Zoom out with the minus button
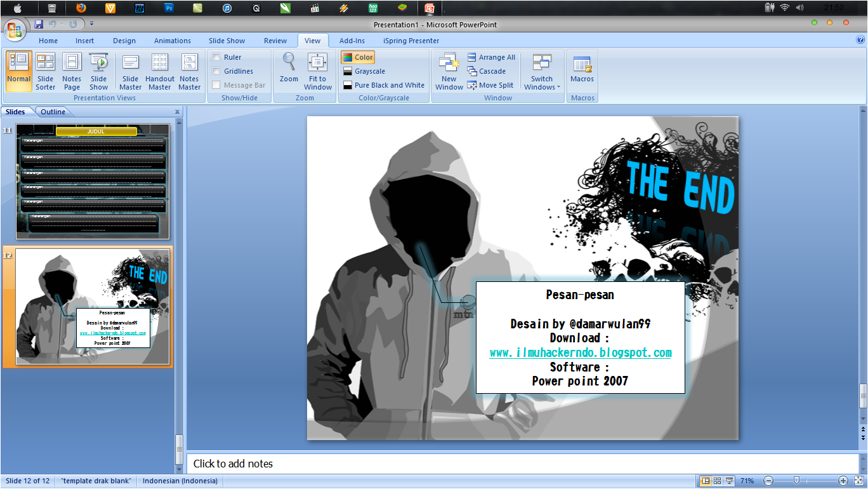 pyautogui.click(x=768, y=481)
